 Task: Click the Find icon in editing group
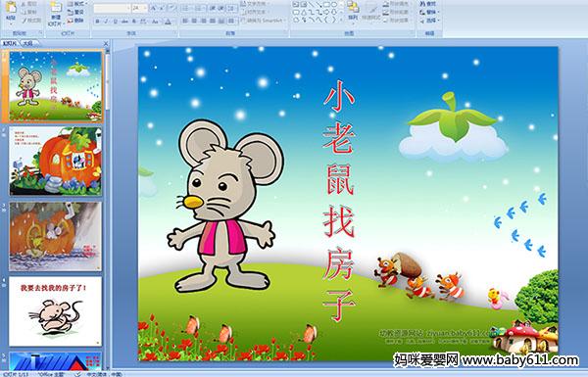428,4
